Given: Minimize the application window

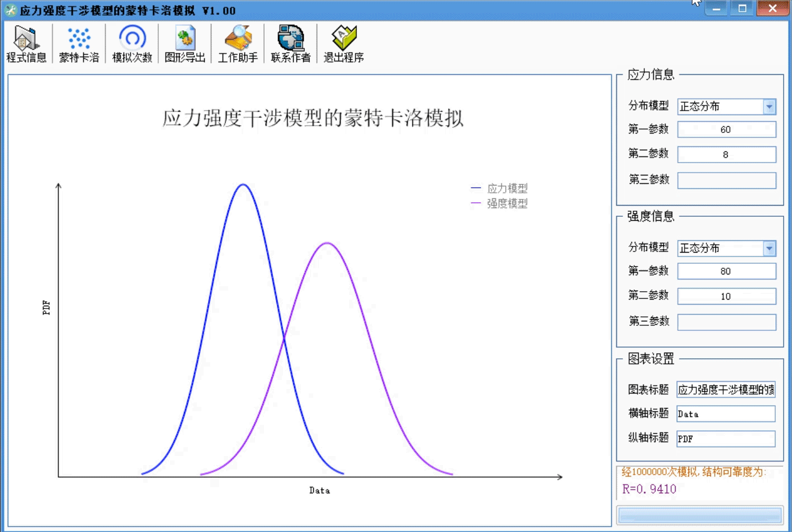Looking at the screenshot, I should click(716, 8).
